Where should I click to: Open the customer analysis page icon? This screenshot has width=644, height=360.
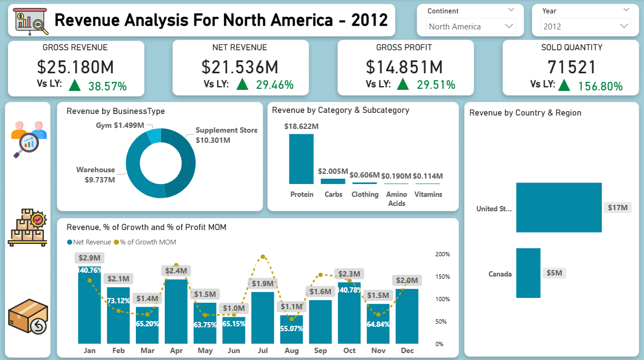coord(29,139)
